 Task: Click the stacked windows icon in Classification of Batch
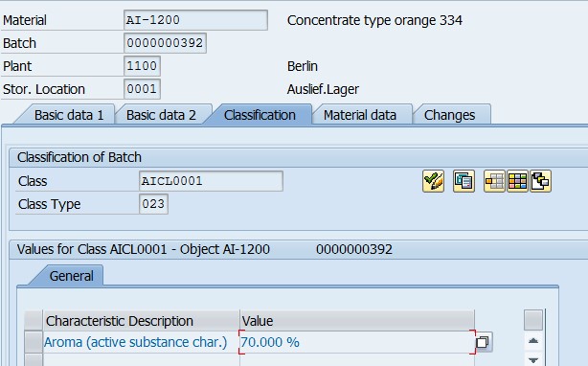coord(540,181)
